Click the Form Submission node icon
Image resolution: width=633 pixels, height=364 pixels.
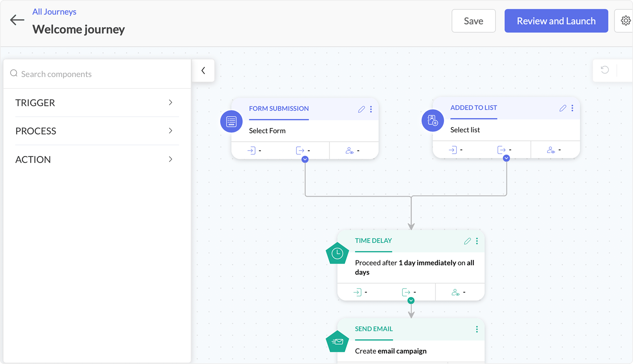pos(231,122)
